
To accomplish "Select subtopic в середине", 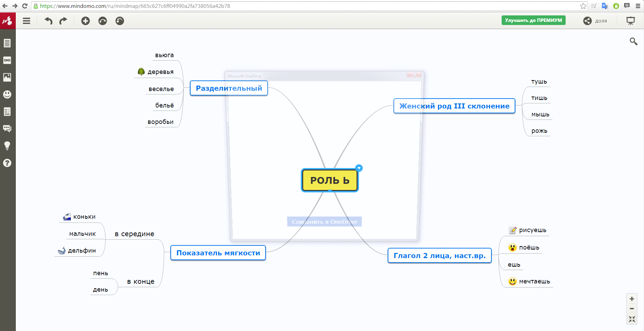I will 134,234.
